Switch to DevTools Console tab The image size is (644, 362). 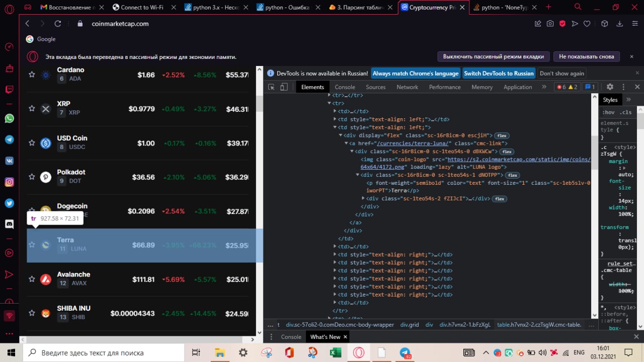tap(345, 87)
